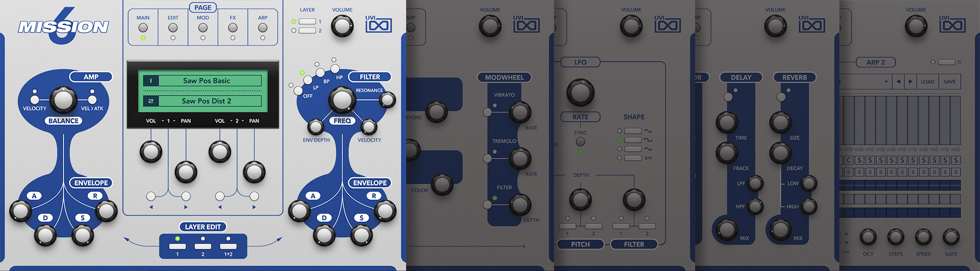Switch to the FX page
Image resolution: width=980 pixels, height=271 pixels.
pyautogui.click(x=233, y=28)
